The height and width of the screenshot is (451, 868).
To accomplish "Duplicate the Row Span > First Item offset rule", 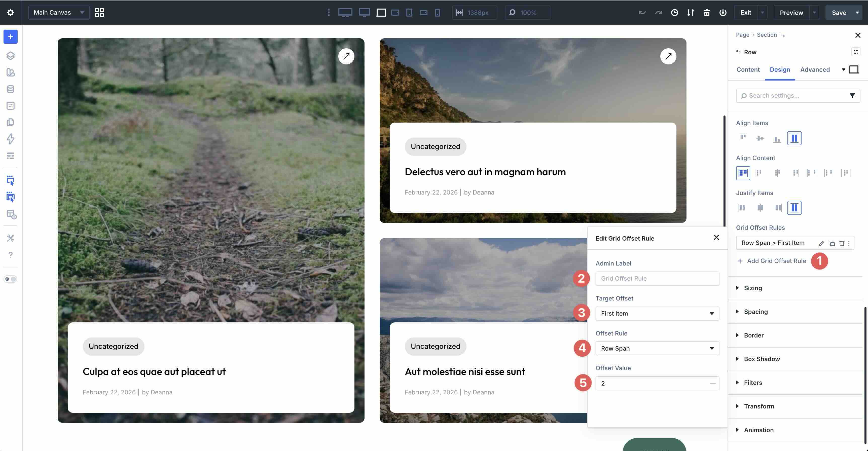I will pos(831,243).
